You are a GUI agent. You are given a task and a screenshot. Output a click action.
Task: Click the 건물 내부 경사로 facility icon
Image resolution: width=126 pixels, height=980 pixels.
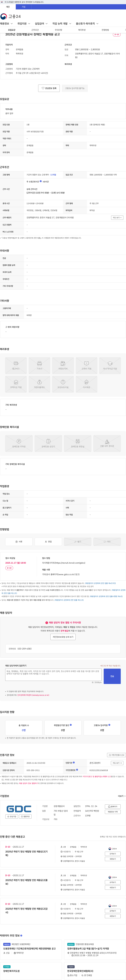point(107,443)
